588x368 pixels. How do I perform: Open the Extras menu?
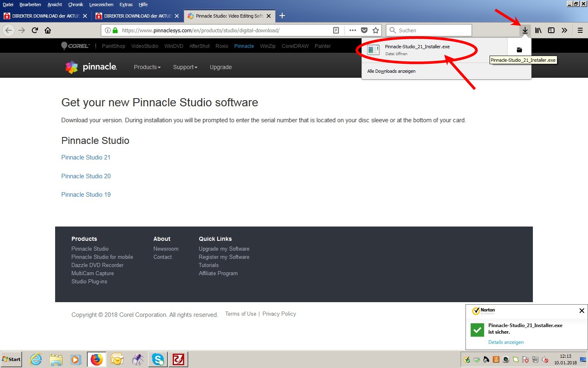[x=126, y=4]
